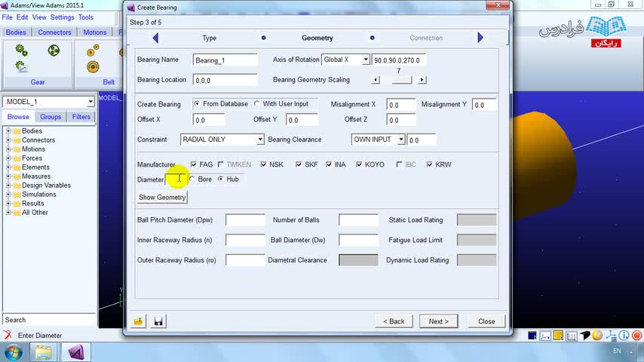This screenshot has width=644, height=362.
Task: Toggle the INA manufacturer checkbox
Action: point(329,164)
